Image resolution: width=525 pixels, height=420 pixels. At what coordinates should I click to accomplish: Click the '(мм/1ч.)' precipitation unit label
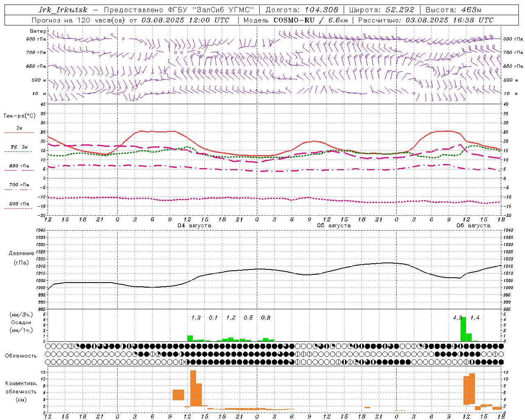21,330
